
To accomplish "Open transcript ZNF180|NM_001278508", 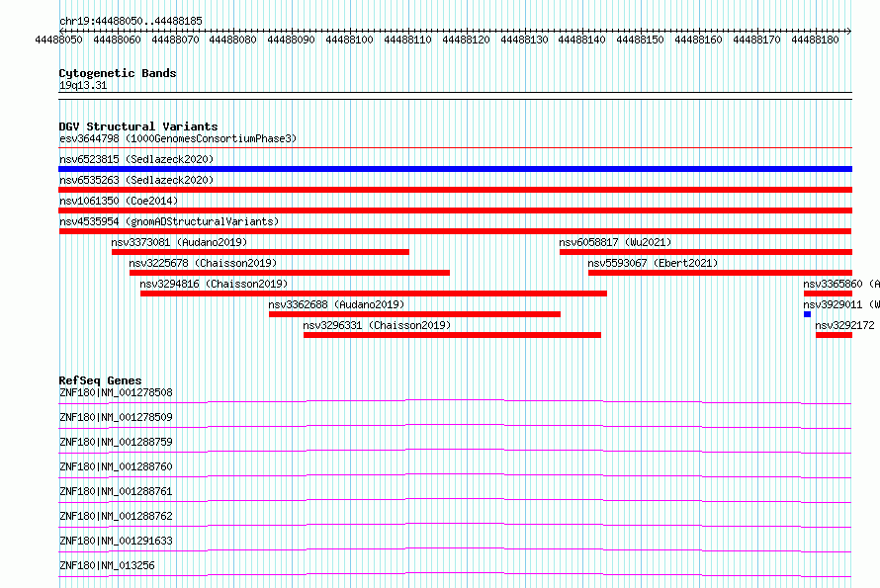I will coord(116,392).
